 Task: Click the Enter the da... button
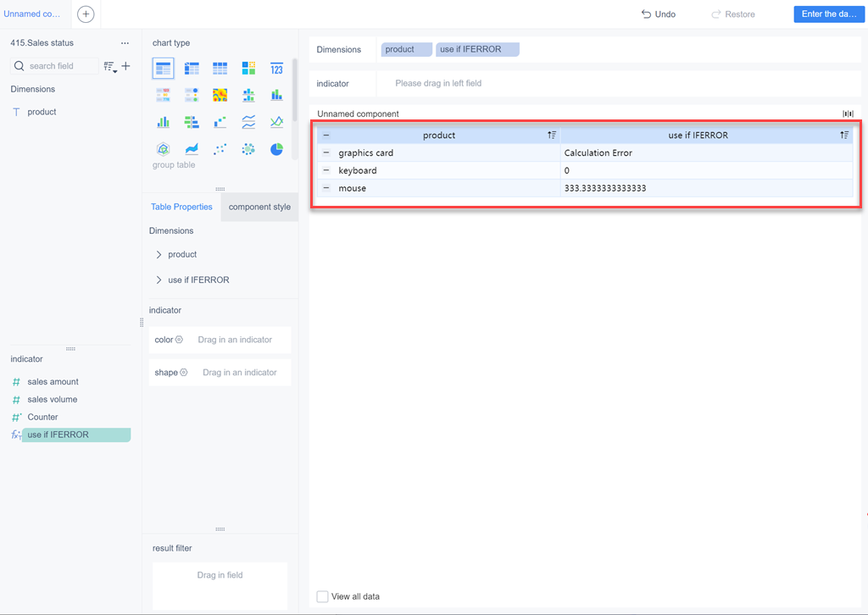pos(829,14)
